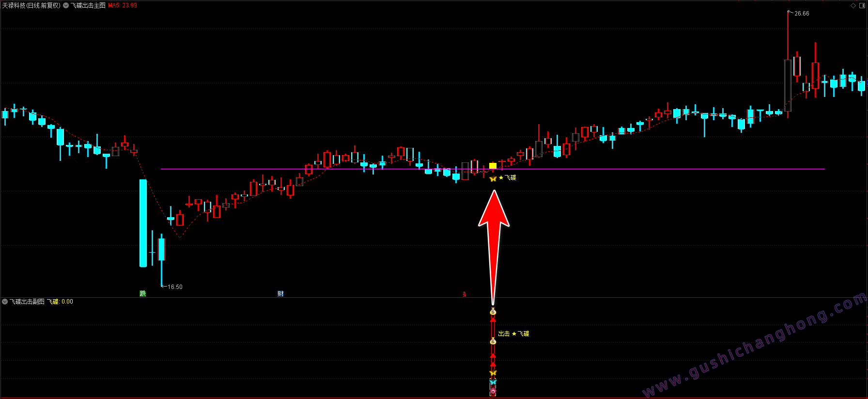Click the pink flower face icon in sub-chart

(493, 391)
